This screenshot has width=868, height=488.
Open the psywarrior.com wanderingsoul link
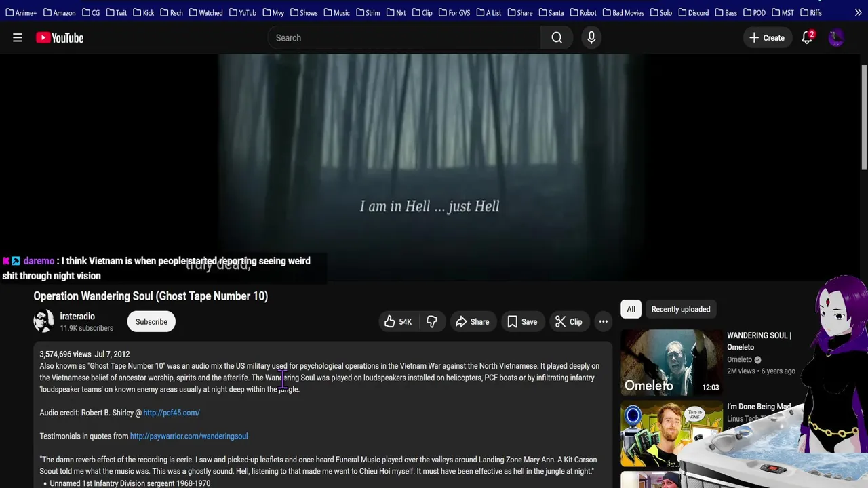[x=189, y=436]
